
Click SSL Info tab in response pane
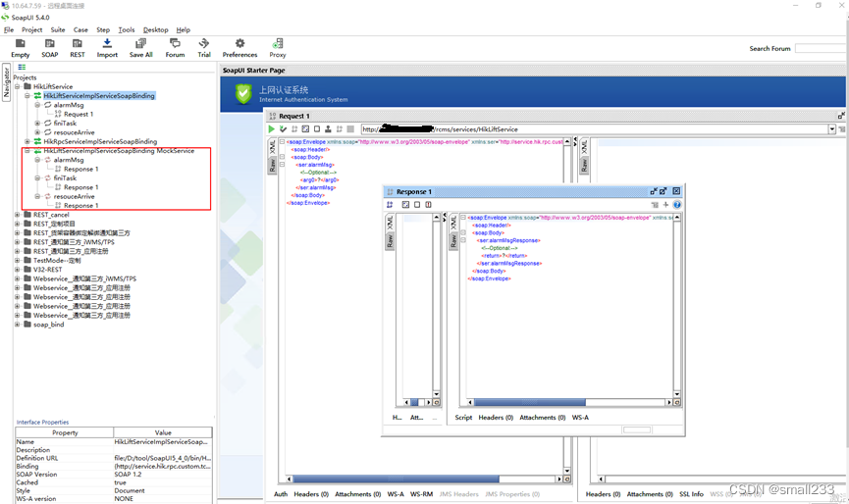(691, 494)
